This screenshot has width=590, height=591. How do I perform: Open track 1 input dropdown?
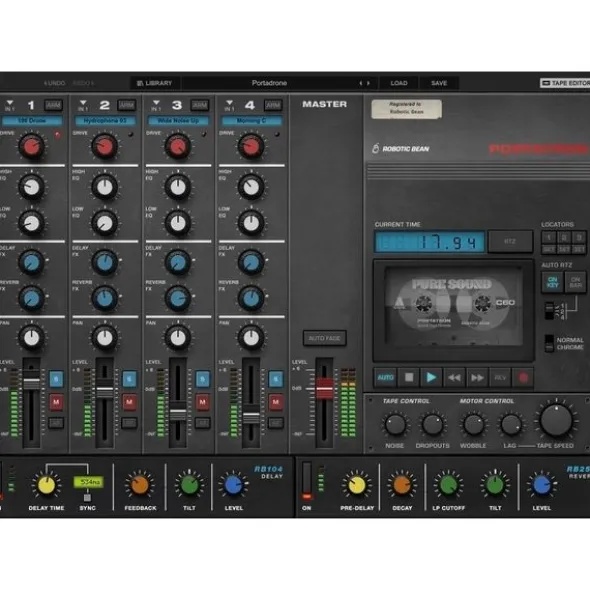click(10, 105)
